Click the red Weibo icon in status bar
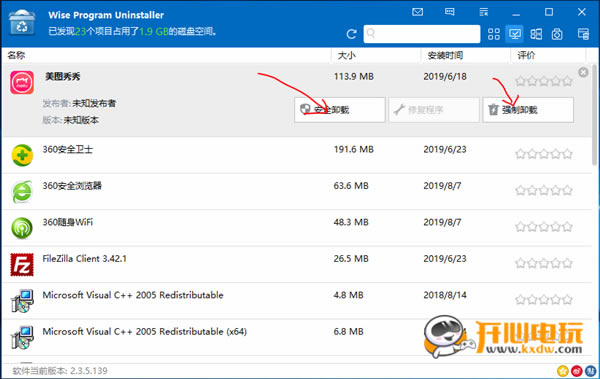The image size is (600, 379). pyautogui.click(x=577, y=371)
